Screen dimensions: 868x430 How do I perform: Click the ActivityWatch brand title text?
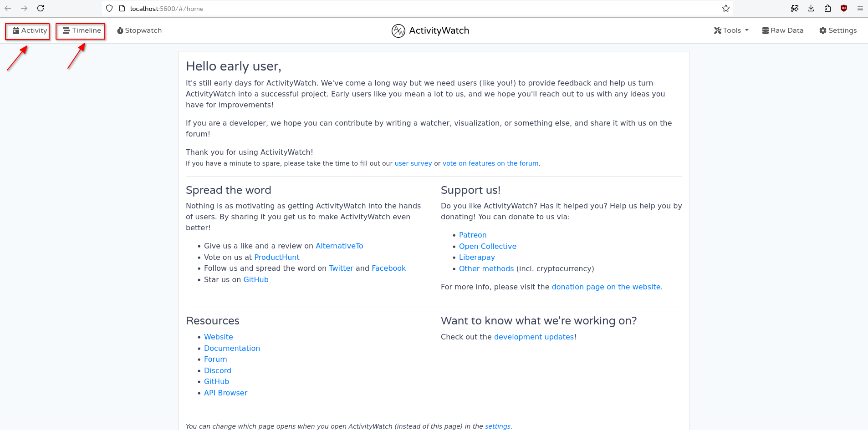pos(439,30)
